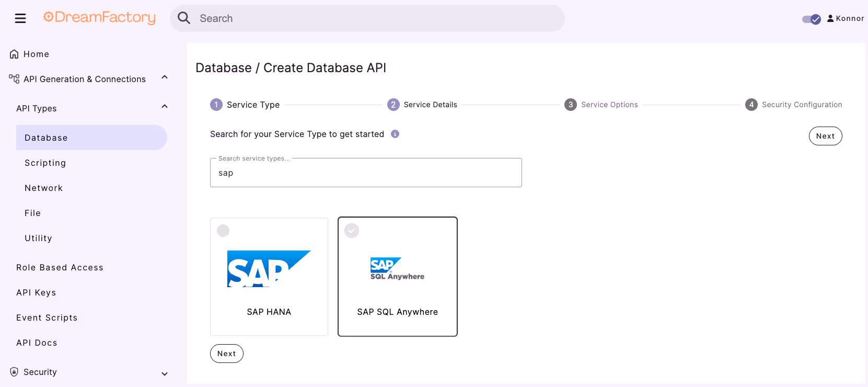
Task: Collapse the API Types chevron
Action: [165, 107]
